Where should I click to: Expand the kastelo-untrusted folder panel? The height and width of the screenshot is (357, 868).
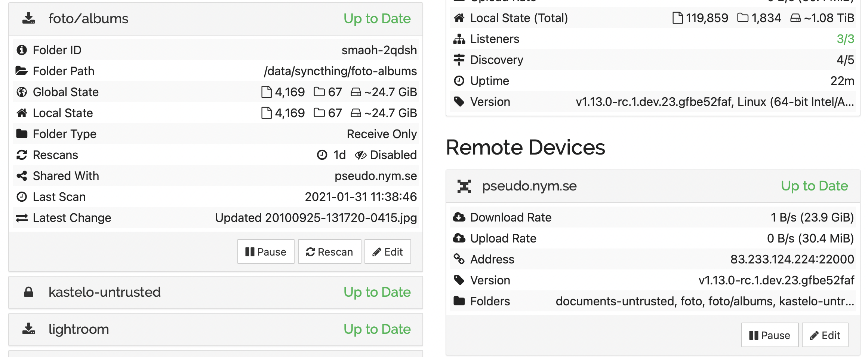216,292
